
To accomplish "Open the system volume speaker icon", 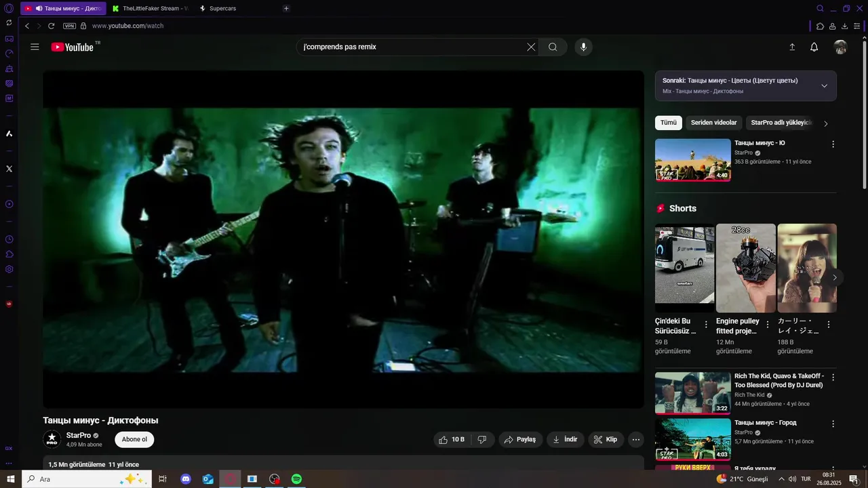I will (792, 479).
